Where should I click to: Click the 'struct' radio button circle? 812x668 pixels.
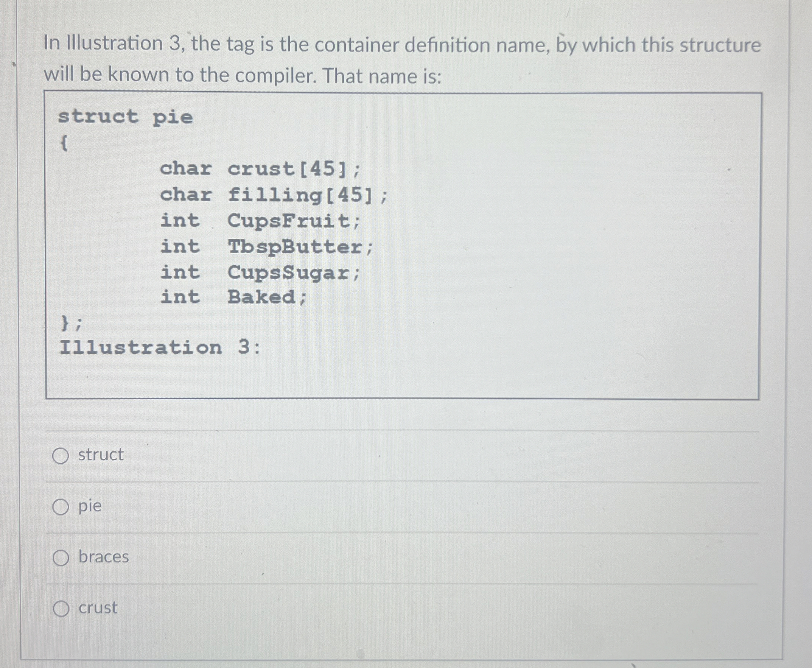[x=62, y=456]
